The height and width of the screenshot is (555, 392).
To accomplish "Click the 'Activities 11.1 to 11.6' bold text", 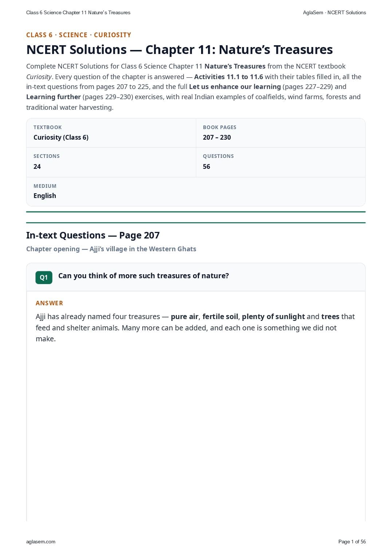I will point(228,77).
